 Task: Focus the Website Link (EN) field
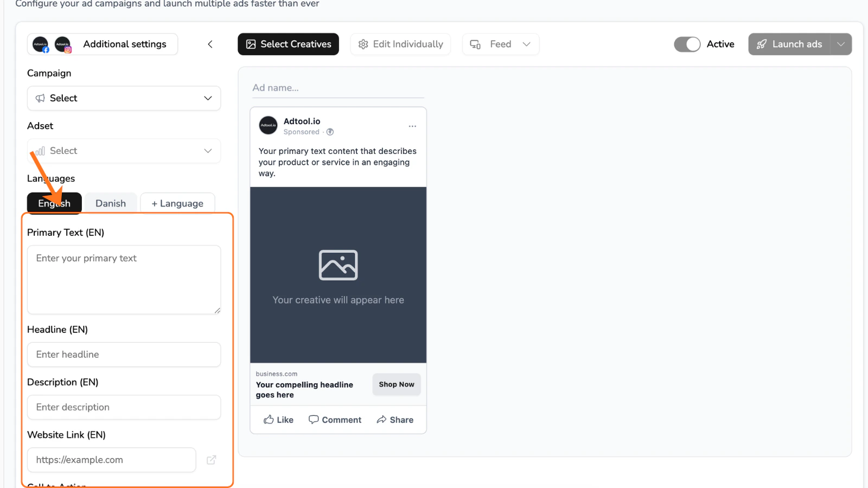point(111,460)
